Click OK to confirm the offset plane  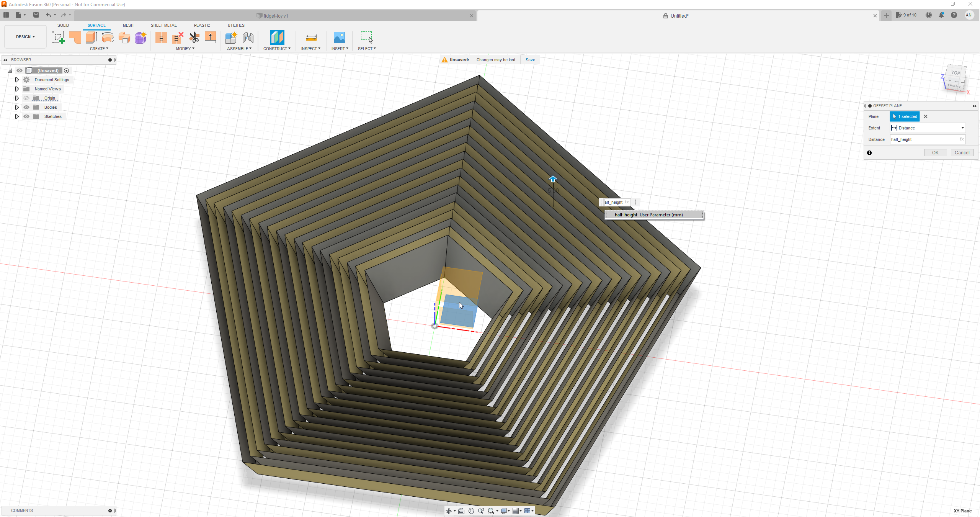pyautogui.click(x=935, y=152)
